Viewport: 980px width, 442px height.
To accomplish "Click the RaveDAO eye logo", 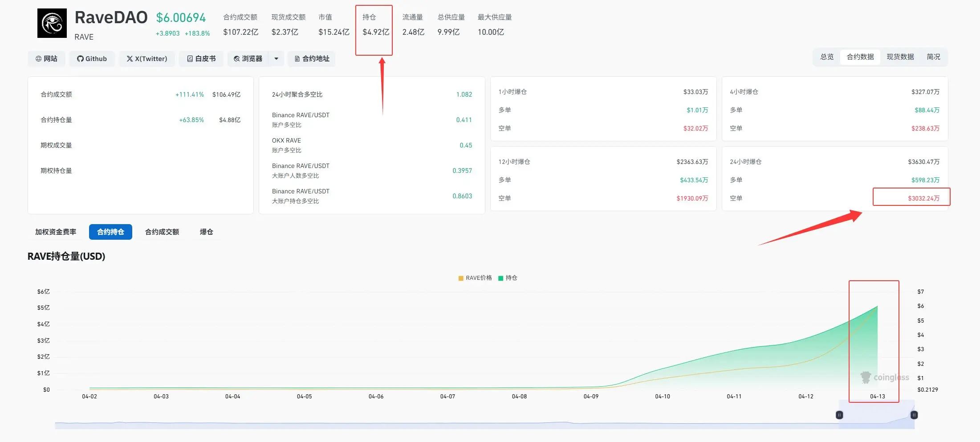I will pos(52,23).
